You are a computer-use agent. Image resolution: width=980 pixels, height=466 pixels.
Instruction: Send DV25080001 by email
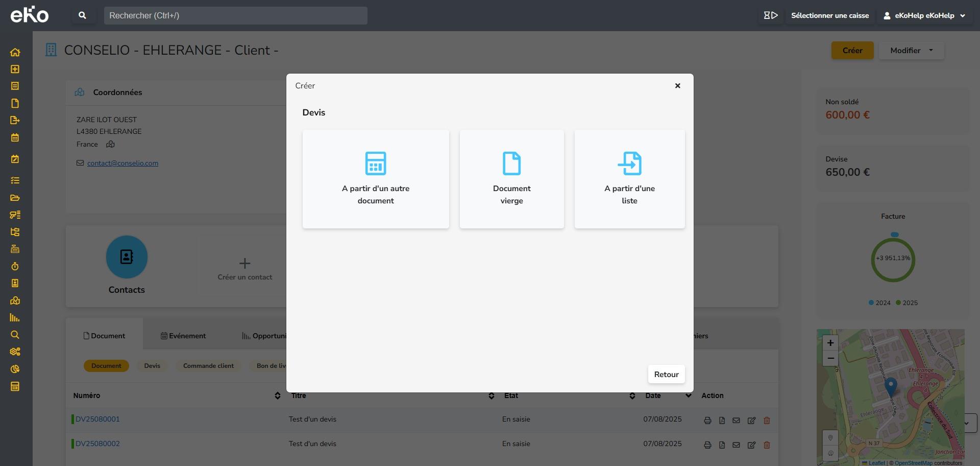click(x=736, y=421)
